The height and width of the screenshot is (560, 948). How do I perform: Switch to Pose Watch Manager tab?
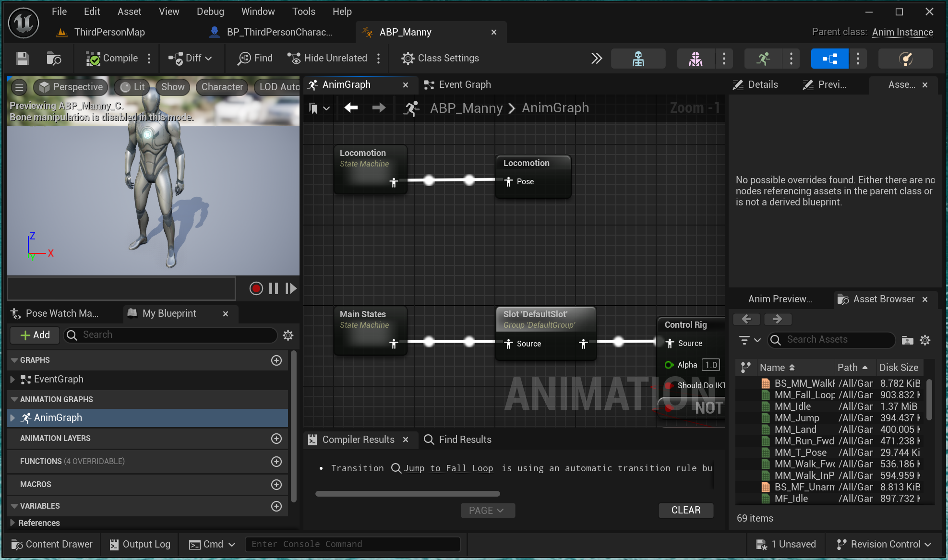55,314
